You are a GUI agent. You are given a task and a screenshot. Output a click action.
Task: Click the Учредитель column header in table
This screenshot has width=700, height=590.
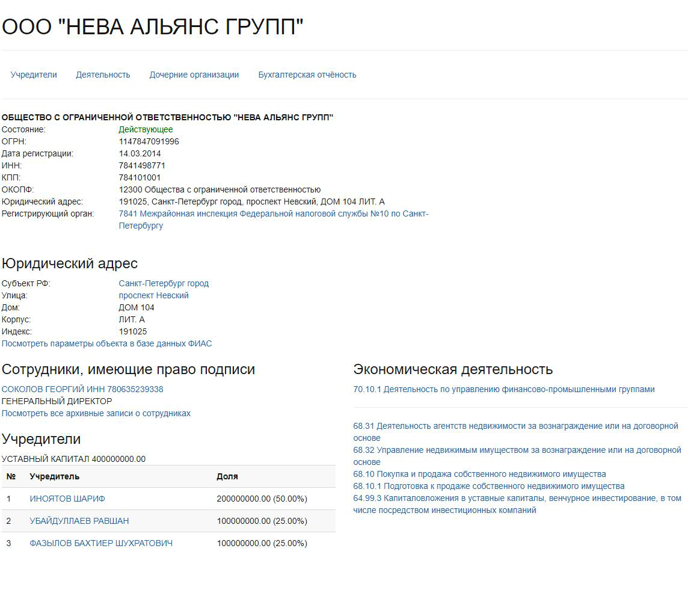click(x=54, y=476)
